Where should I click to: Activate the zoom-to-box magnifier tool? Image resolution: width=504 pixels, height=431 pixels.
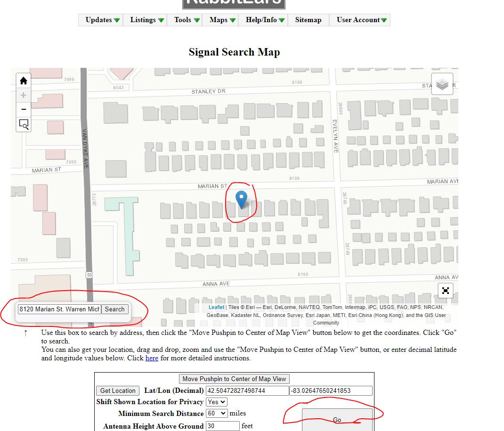[24, 124]
